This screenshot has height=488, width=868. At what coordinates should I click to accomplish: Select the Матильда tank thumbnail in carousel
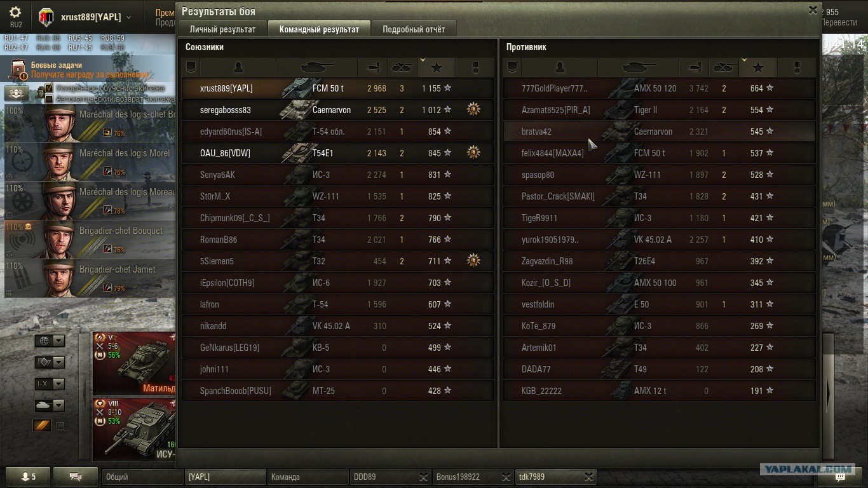point(134,363)
